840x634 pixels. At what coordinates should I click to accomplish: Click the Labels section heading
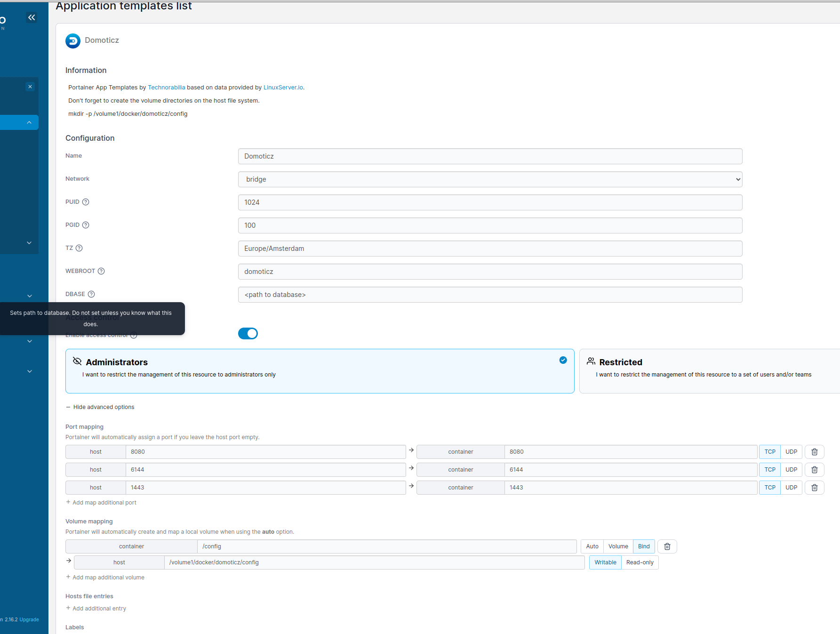[75, 627]
